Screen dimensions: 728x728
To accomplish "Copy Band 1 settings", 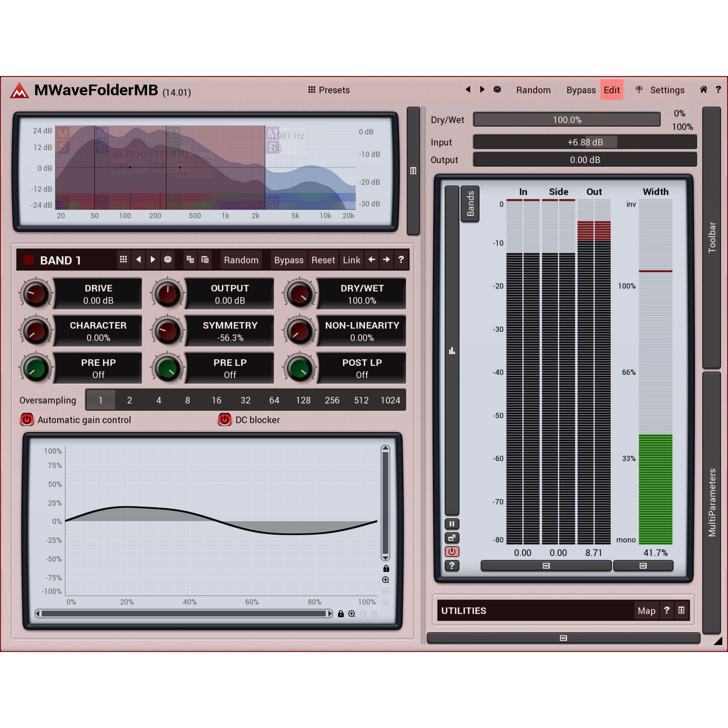I will point(190,260).
